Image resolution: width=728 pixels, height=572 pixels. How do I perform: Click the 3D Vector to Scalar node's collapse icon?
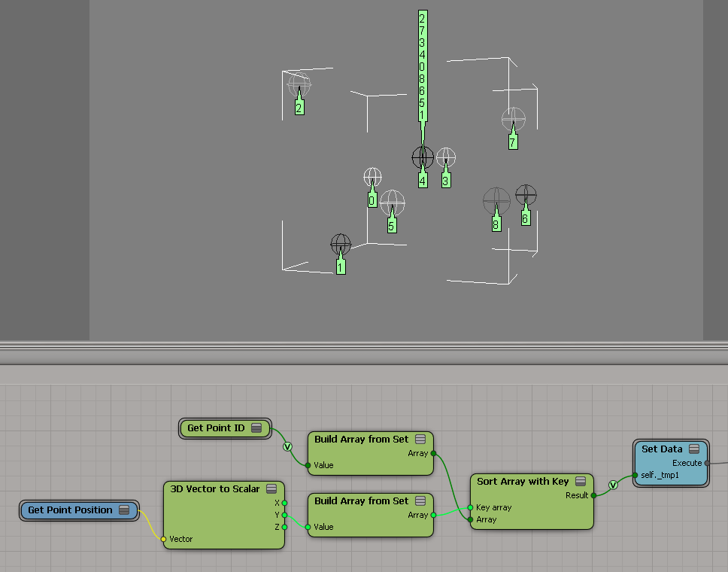pyautogui.click(x=271, y=489)
